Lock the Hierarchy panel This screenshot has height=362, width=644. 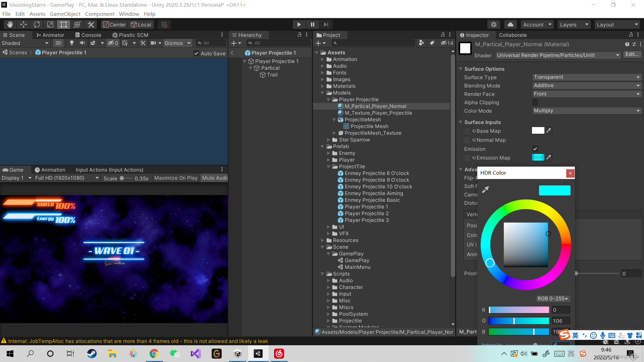coord(300,35)
